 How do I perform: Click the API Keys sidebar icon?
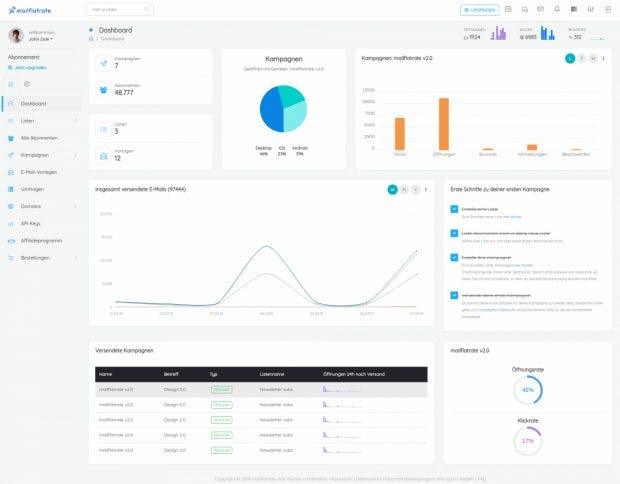coord(11,224)
